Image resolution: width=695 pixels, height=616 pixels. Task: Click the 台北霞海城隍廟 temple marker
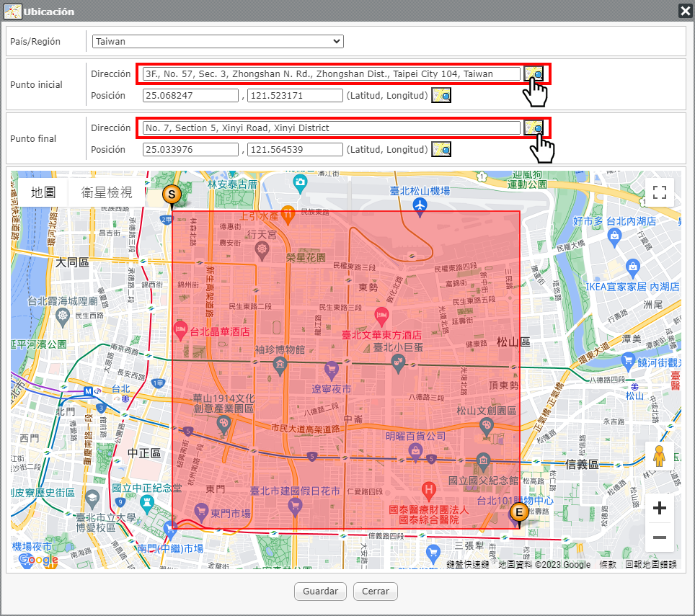tap(63, 316)
